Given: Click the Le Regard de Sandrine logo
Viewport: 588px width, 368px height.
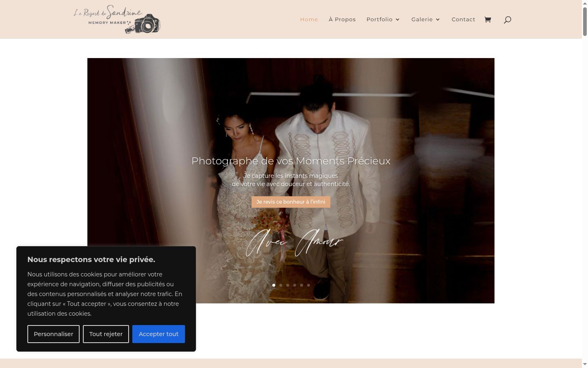Looking at the screenshot, I should (117, 19).
